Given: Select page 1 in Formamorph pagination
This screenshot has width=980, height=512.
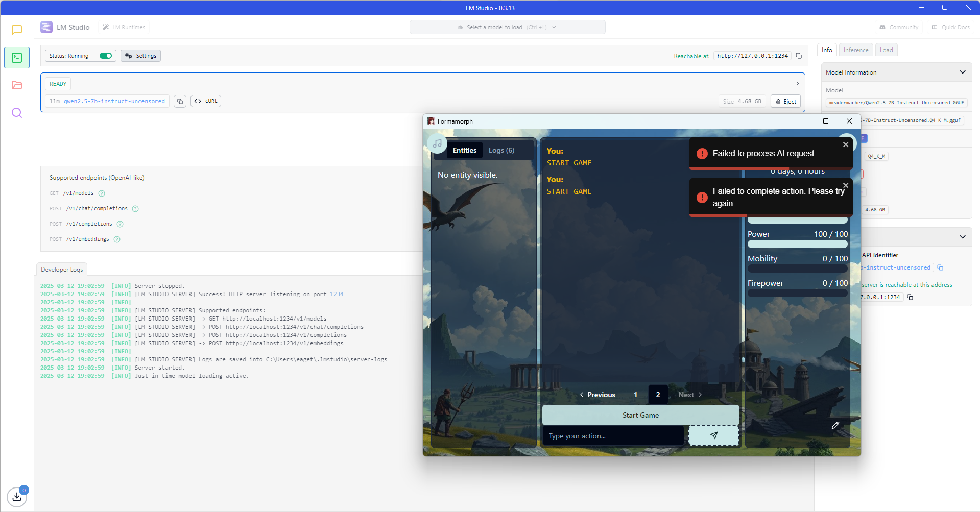Looking at the screenshot, I should coord(636,395).
